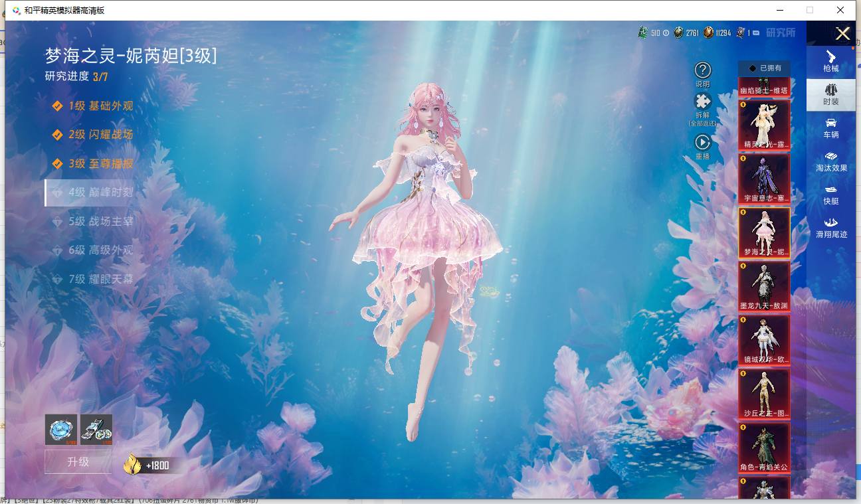Click the title 梦海之灵-妮芮妲[3级]
This screenshot has width=861, height=504.
coord(131,56)
